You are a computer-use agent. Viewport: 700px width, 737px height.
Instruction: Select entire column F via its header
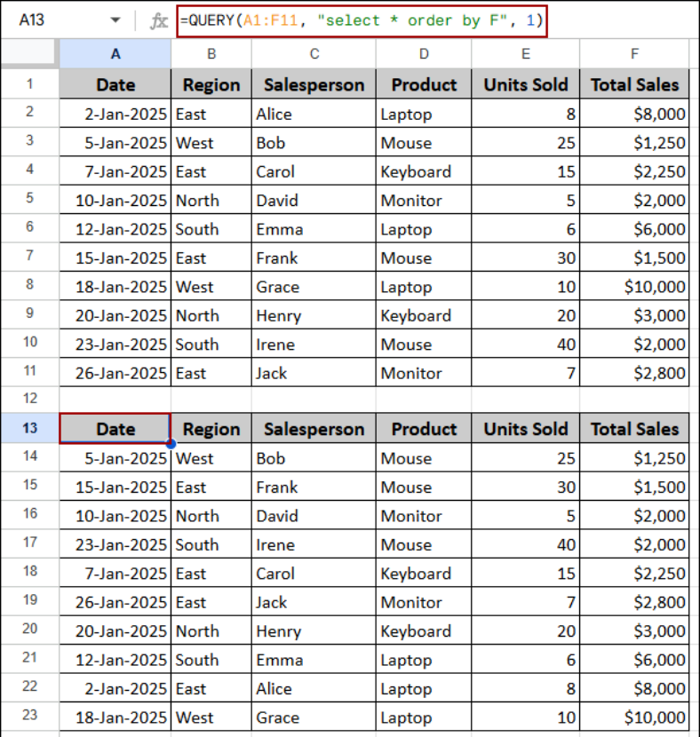coord(634,53)
